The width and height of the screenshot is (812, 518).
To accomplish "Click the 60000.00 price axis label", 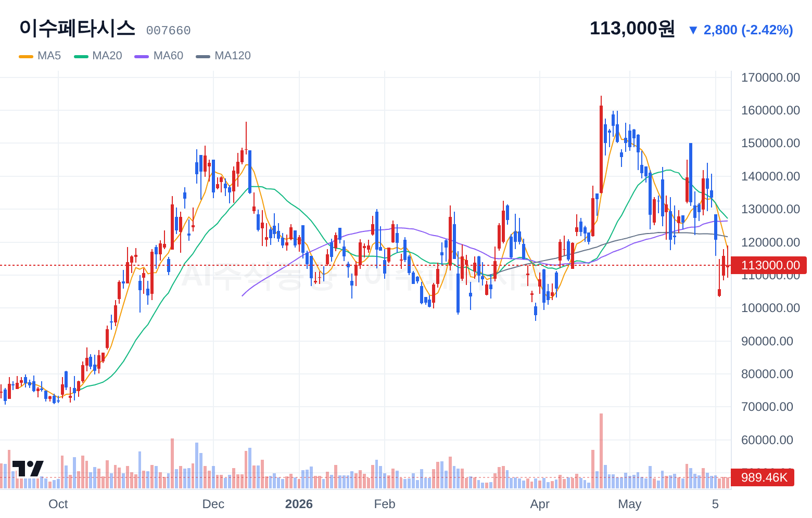I will point(767,440).
